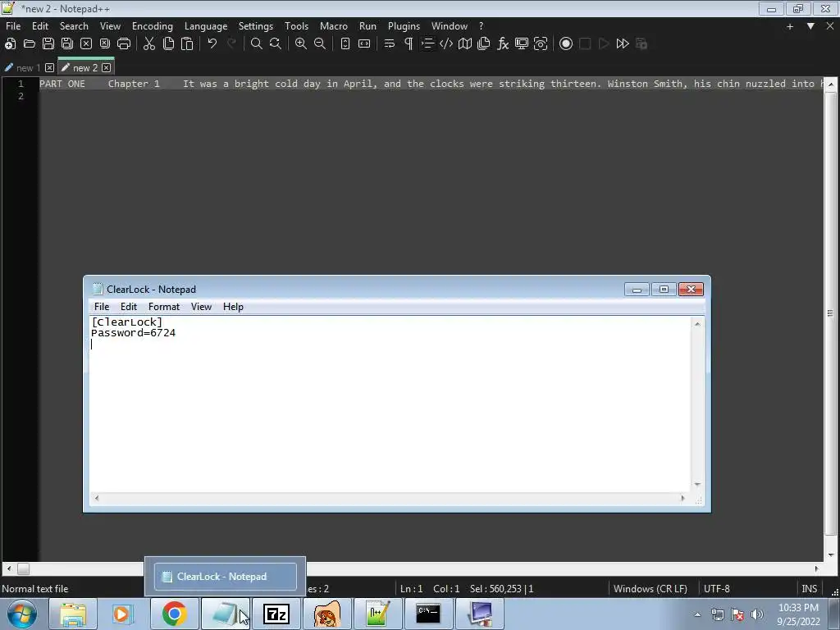840x630 pixels.
Task: Toggle the indent guide toolbar icon
Action: 427,44
